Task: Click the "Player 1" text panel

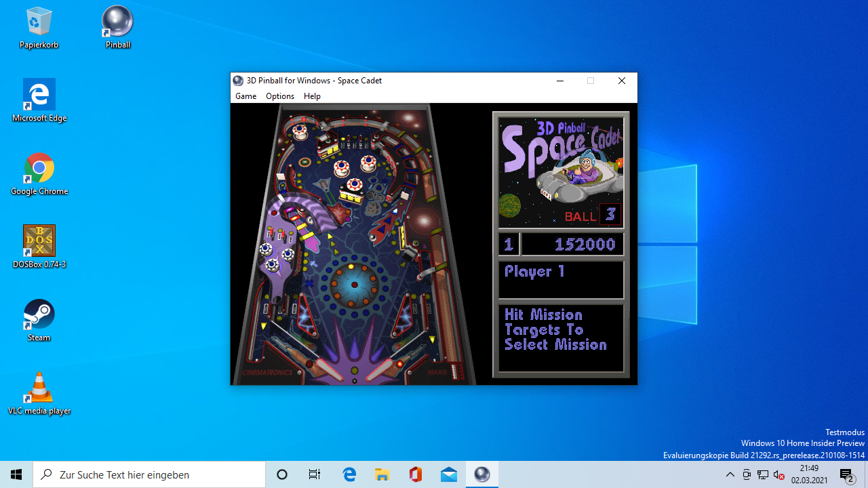Action: coord(561,279)
